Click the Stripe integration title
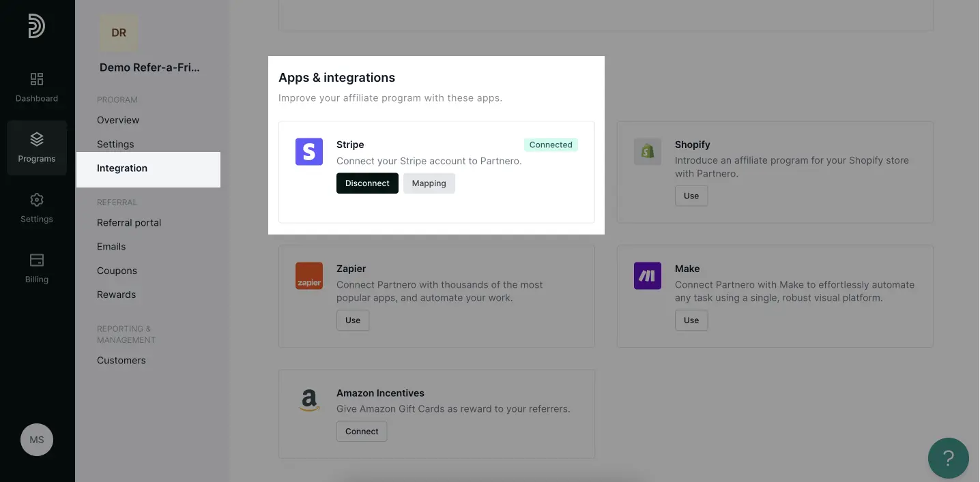This screenshot has width=980, height=482. click(350, 145)
